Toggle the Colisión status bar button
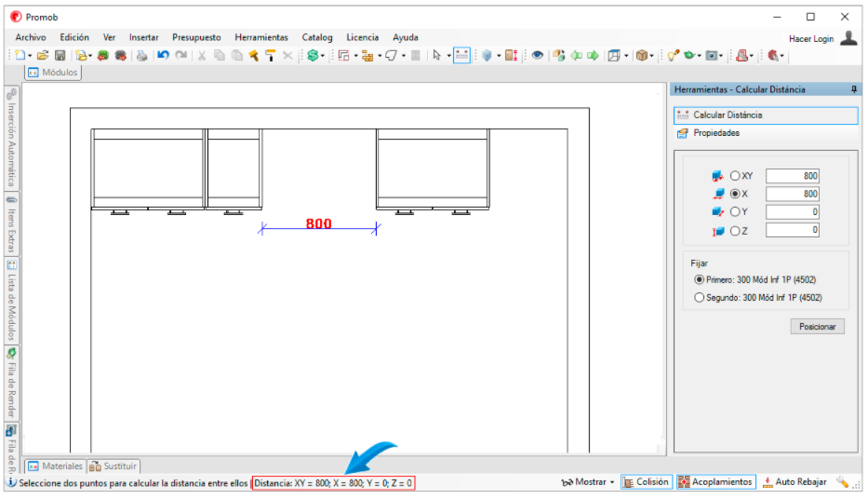The height and width of the screenshot is (499, 868). [x=646, y=482]
